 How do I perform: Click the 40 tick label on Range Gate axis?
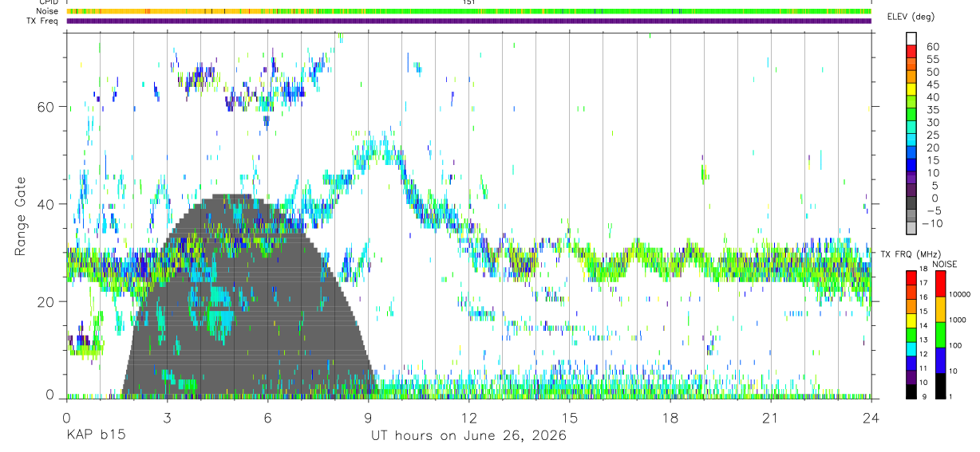51,204
